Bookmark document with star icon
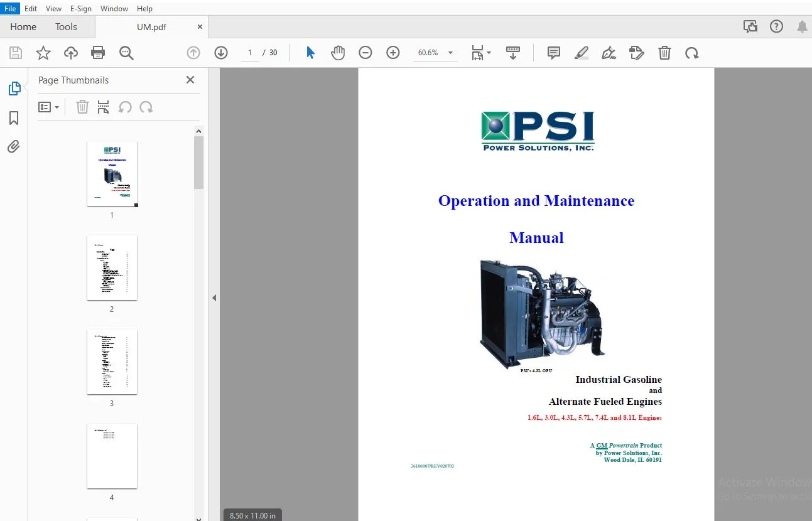812x521 pixels. [x=43, y=53]
